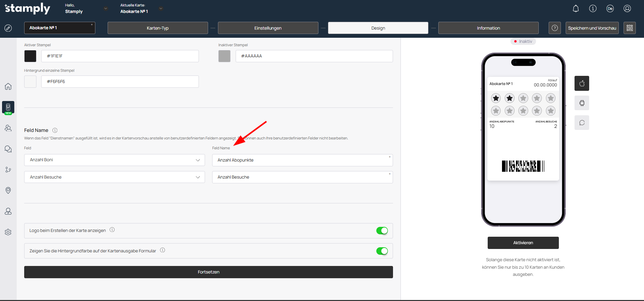Expand the 'Aktuelle Karte' selector chevron
Image resolution: width=644 pixels, height=301 pixels.
click(x=161, y=9)
